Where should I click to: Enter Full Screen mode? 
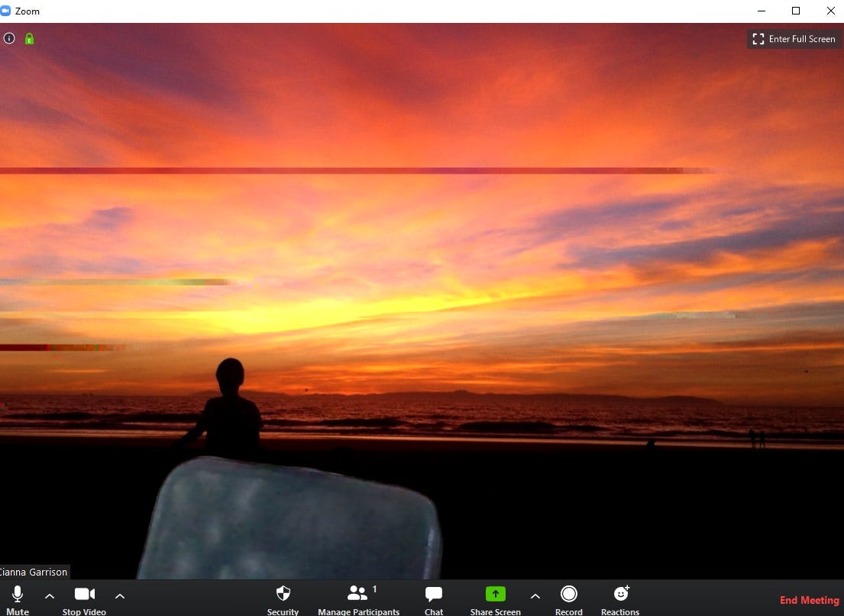click(794, 38)
